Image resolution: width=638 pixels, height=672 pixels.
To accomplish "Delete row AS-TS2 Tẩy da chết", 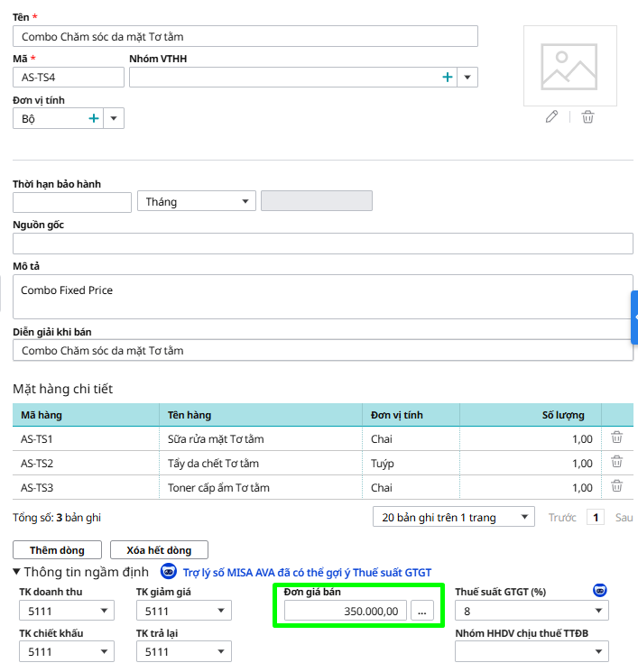I will tap(617, 462).
